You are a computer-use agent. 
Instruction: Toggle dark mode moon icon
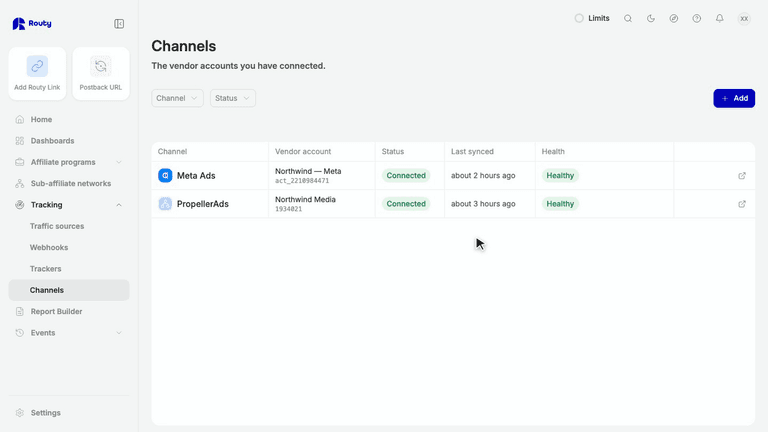(651, 19)
